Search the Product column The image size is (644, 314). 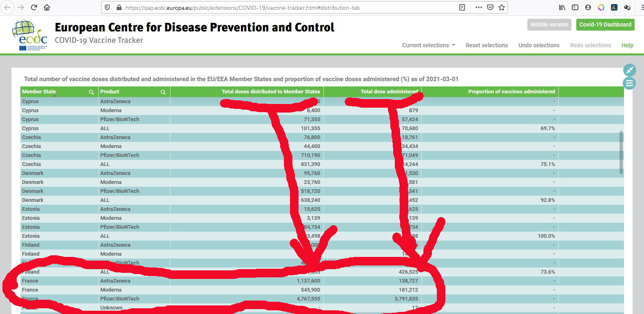163,92
